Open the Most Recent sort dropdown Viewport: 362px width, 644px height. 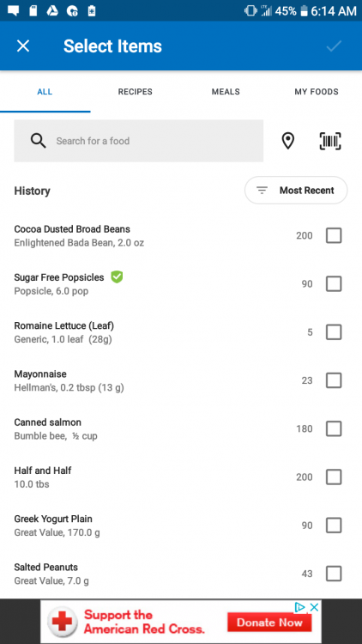click(x=296, y=190)
